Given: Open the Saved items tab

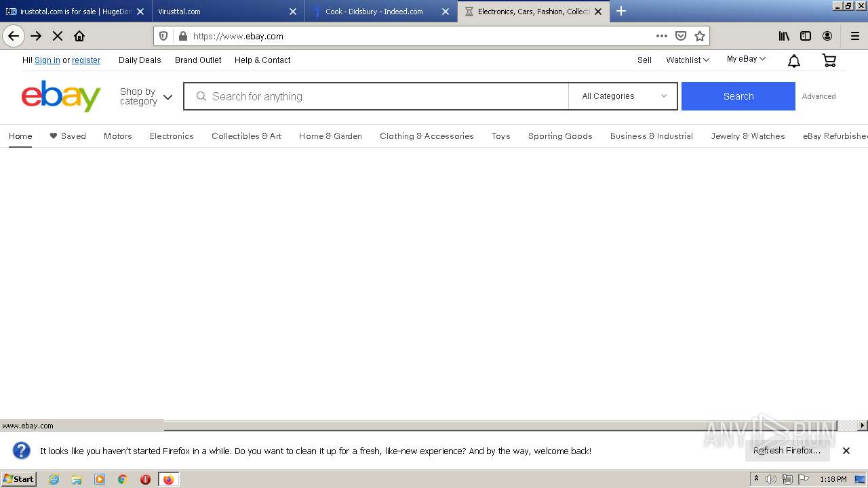Looking at the screenshot, I should pyautogui.click(x=68, y=136).
